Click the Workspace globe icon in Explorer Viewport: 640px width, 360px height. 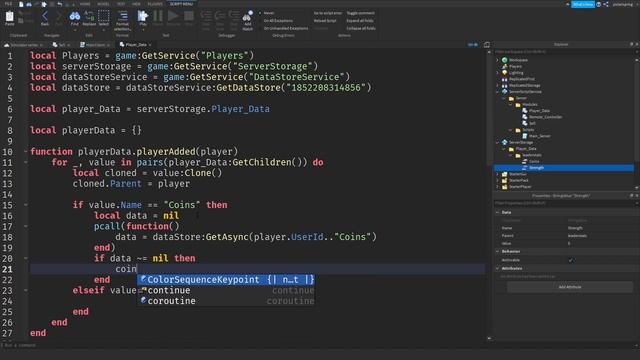coord(504,60)
